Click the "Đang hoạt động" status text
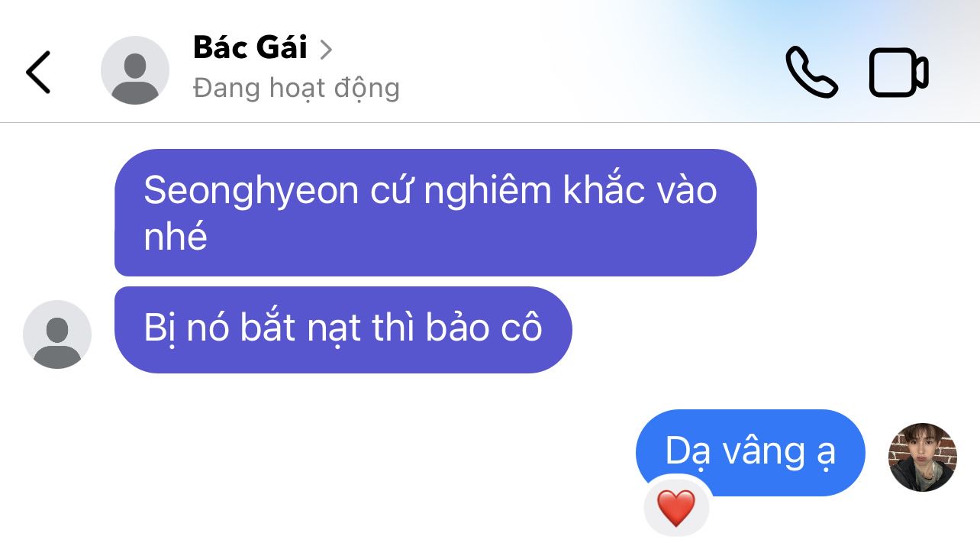This screenshot has height=559, width=980. 297,89
